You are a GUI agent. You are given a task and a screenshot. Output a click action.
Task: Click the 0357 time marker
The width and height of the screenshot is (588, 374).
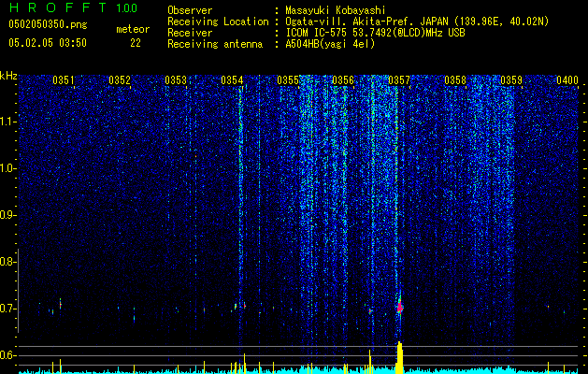(399, 80)
